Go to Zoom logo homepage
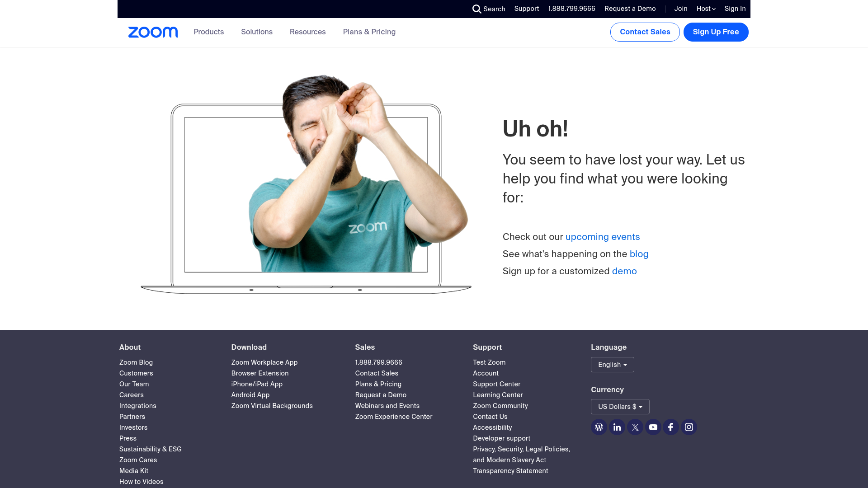Image resolution: width=868 pixels, height=488 pixels. [153, 32]
